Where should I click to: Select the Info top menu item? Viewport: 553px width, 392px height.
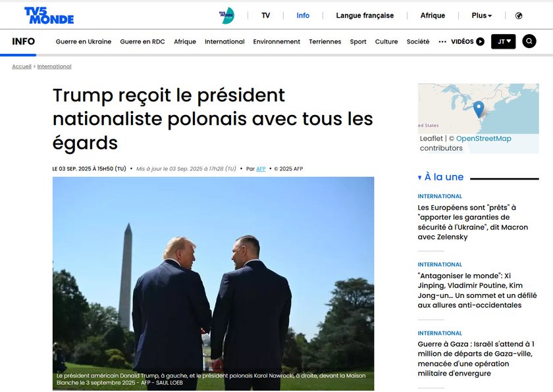(x=303, y=16)
